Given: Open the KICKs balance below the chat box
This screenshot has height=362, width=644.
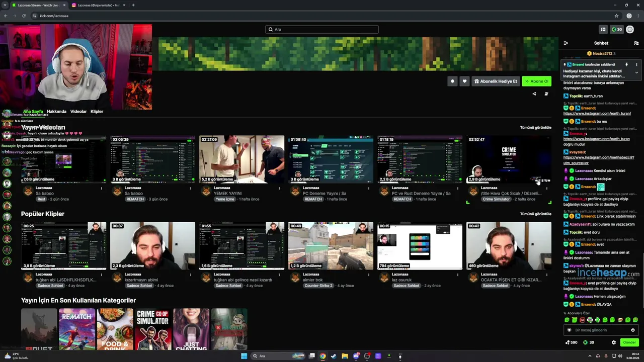Looking at the screenshot, I should (588, 342).
